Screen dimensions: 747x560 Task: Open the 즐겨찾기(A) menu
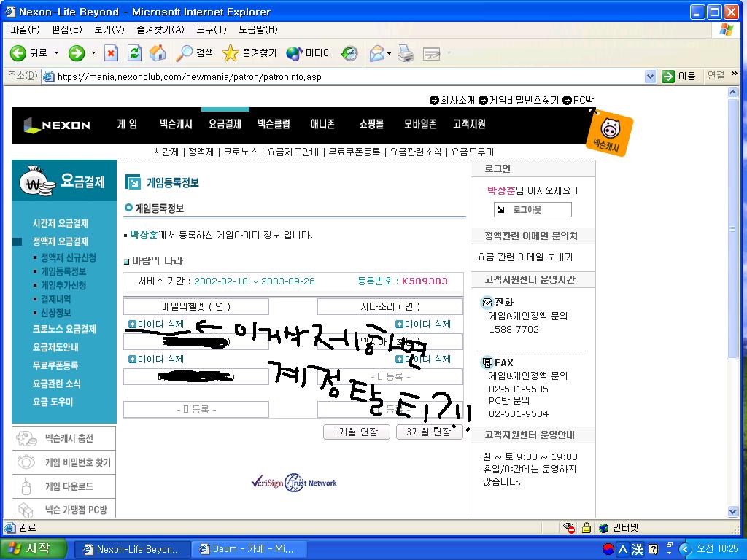160,29
